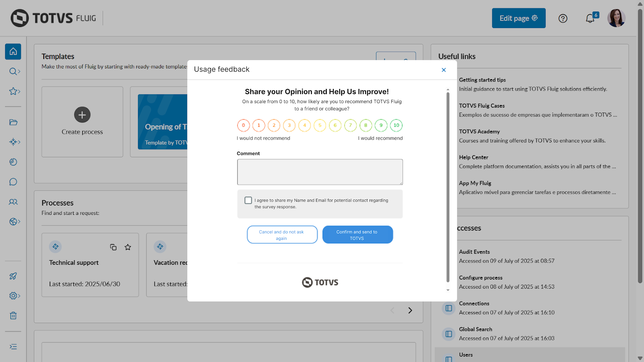Select rating 4 on the scale
This screenshot has height=362, width=644.
(x=305, y=126)
